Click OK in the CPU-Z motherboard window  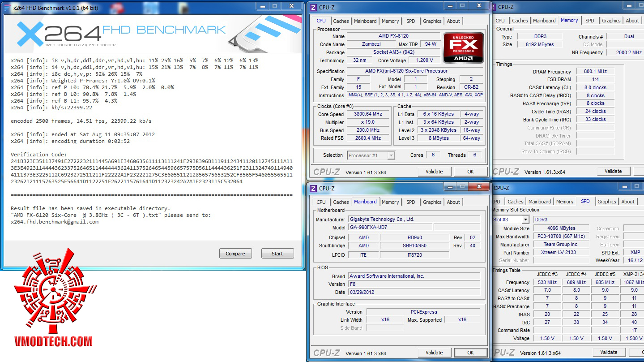(471, 353)
